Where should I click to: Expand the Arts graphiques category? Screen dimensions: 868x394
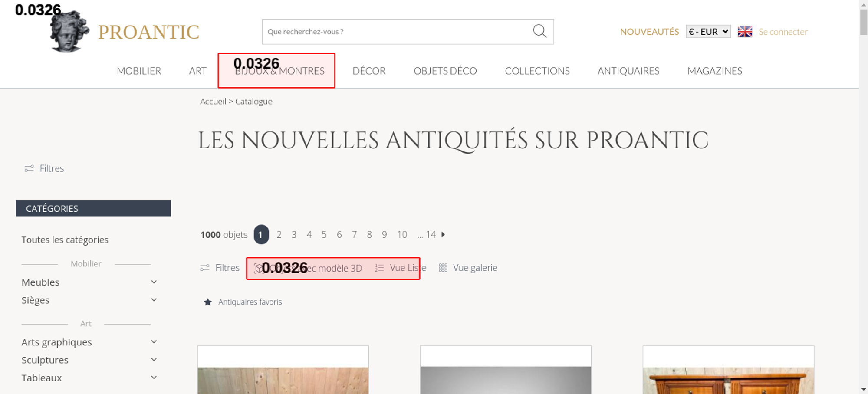[154, 342]
